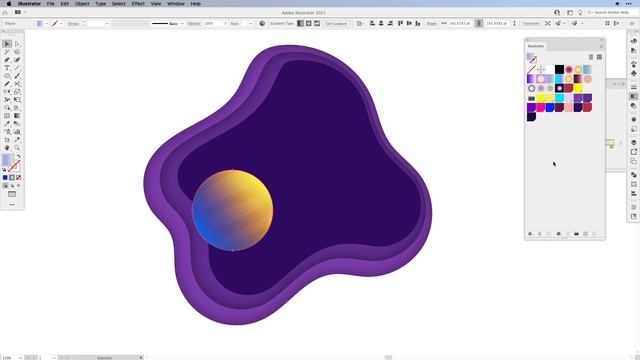Select the Direct Selection tool (white arrow)
Viewport: 640px width, 360px height.
(17, 44)
